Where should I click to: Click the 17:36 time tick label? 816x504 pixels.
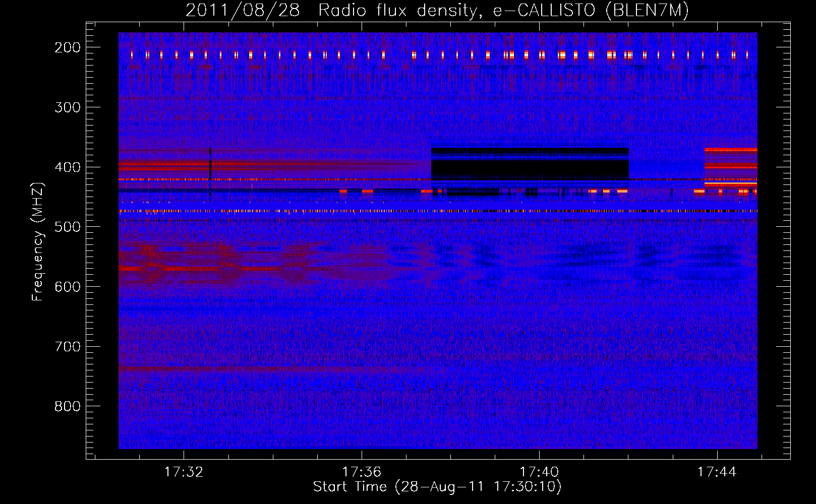[x=362, y=472]
